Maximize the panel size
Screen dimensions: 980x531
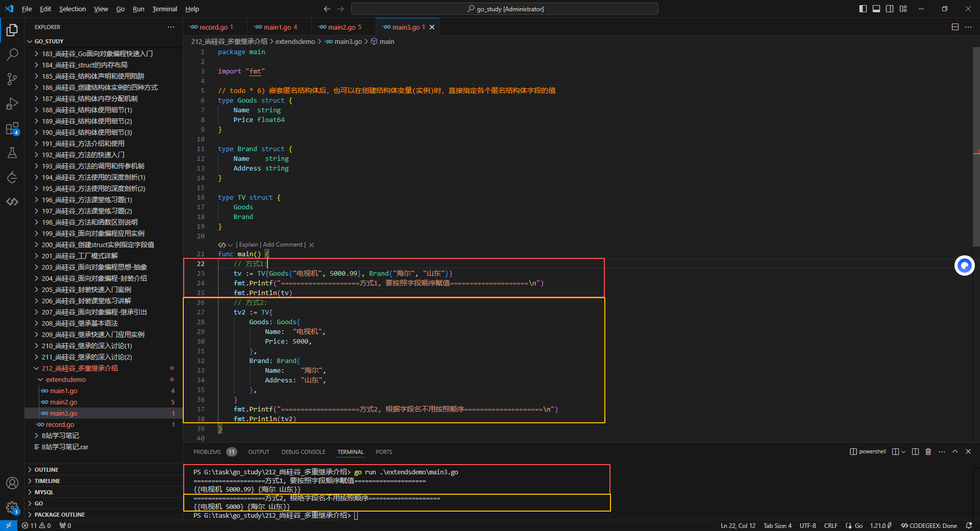pyautogui.click(x=955, y=452)
